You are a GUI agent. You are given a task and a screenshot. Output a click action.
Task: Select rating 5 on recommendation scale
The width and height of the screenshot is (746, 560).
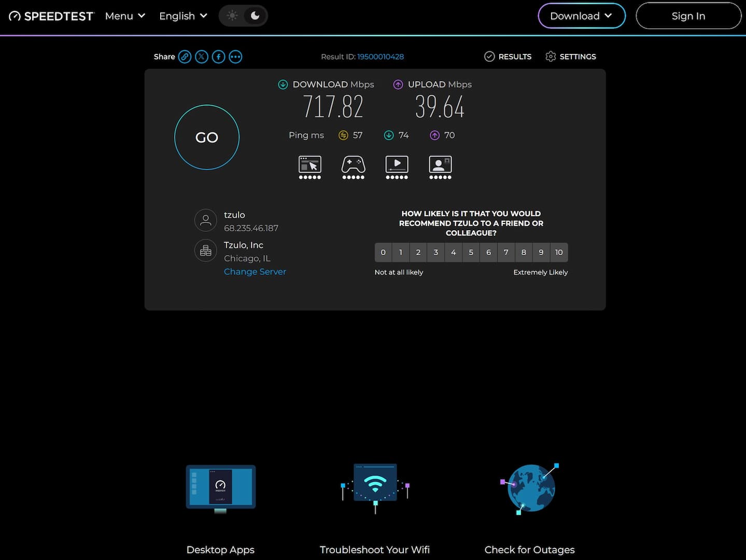tap(471, 253)
